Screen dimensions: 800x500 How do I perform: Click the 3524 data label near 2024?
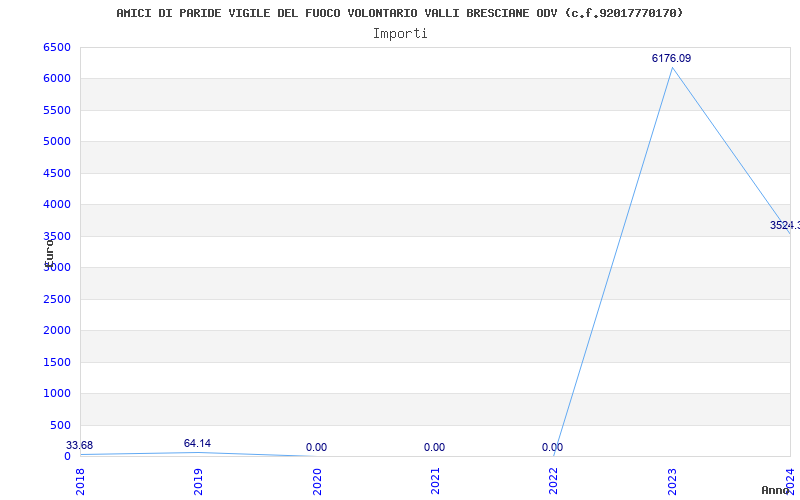[x=785, y=225]
